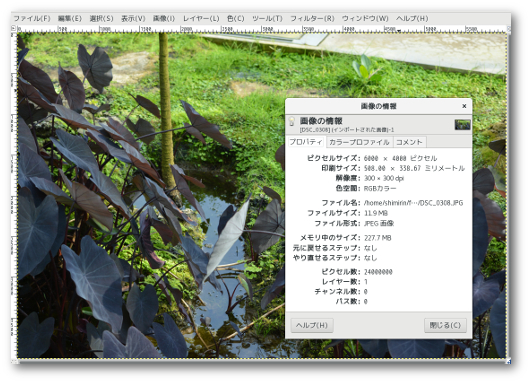The width and height of the screenshot is (530, 383).
Task: Open the 選択(S) menu
Action: click(101, 18)
